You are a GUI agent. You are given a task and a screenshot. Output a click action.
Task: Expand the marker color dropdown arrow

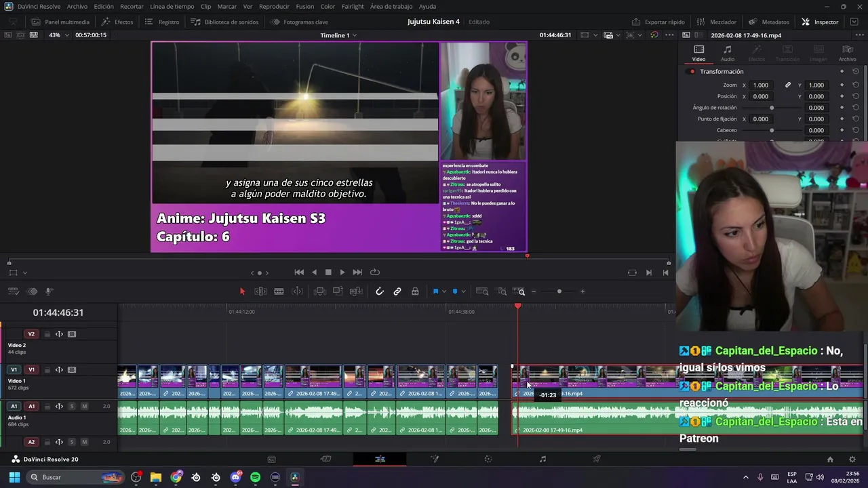[x=463, y=291]
